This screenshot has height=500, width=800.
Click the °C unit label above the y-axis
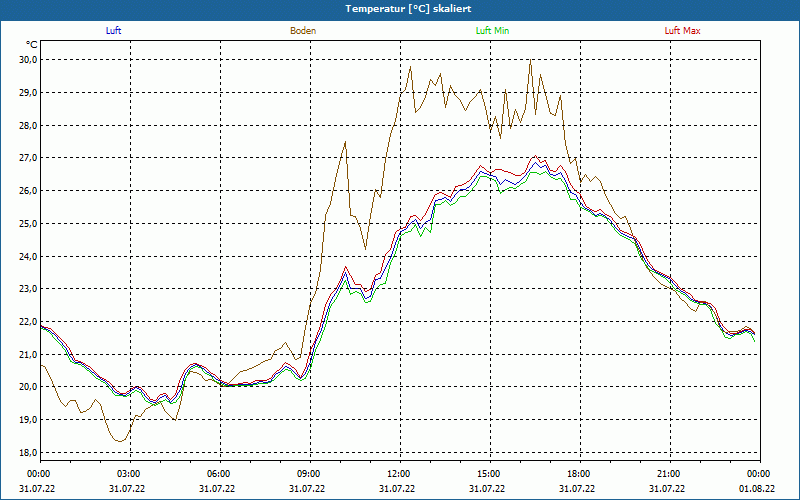coord(31,45)
